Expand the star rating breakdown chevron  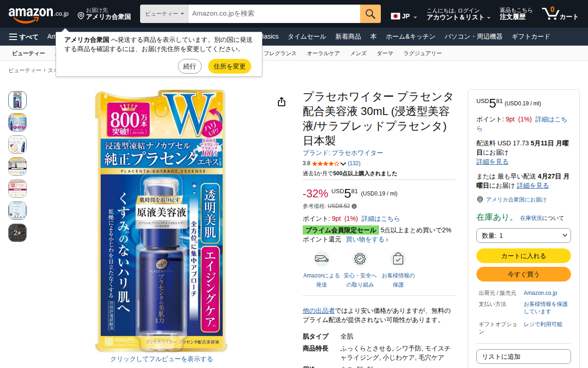tap(343, 163)
